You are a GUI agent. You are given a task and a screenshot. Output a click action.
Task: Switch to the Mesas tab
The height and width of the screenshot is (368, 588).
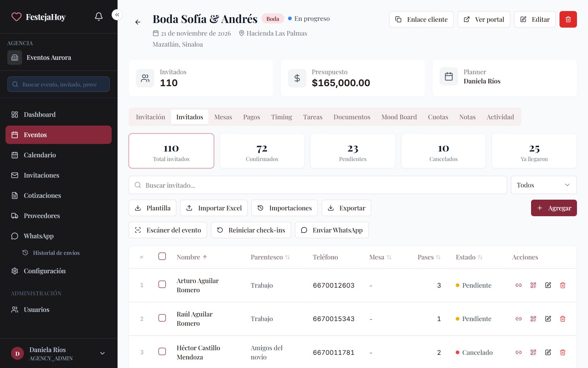[x=223, y=117]
